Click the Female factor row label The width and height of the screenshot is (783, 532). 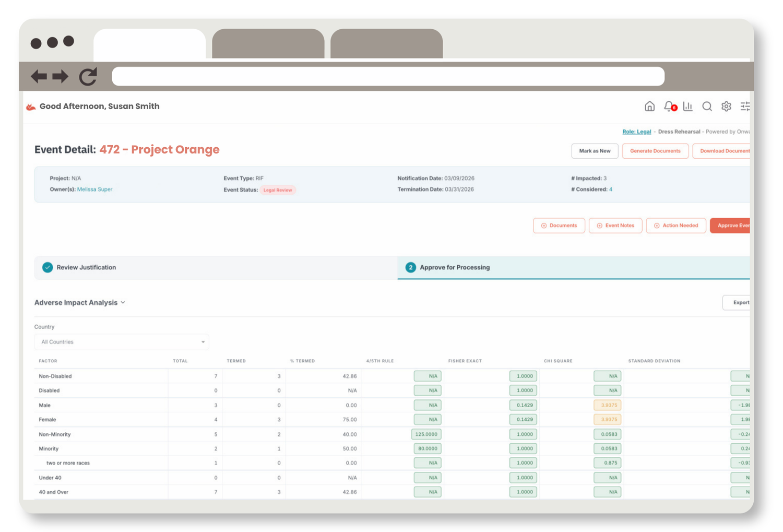pyautogui.click(x=48, y=420)
